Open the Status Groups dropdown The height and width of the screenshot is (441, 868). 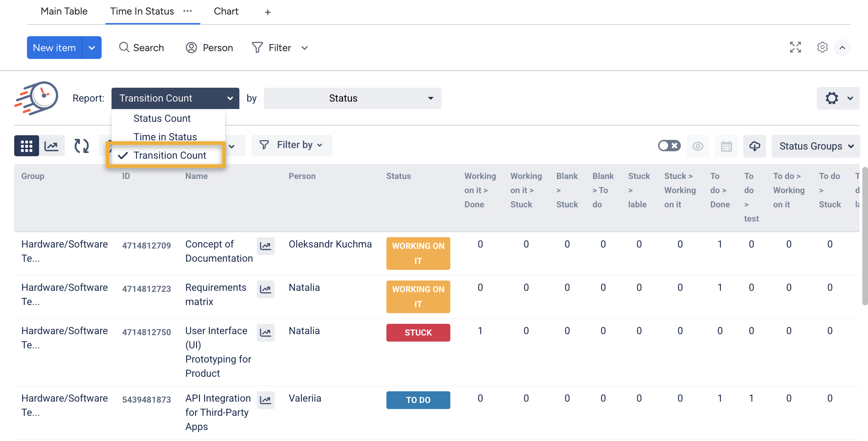click(x=815, y=146)
